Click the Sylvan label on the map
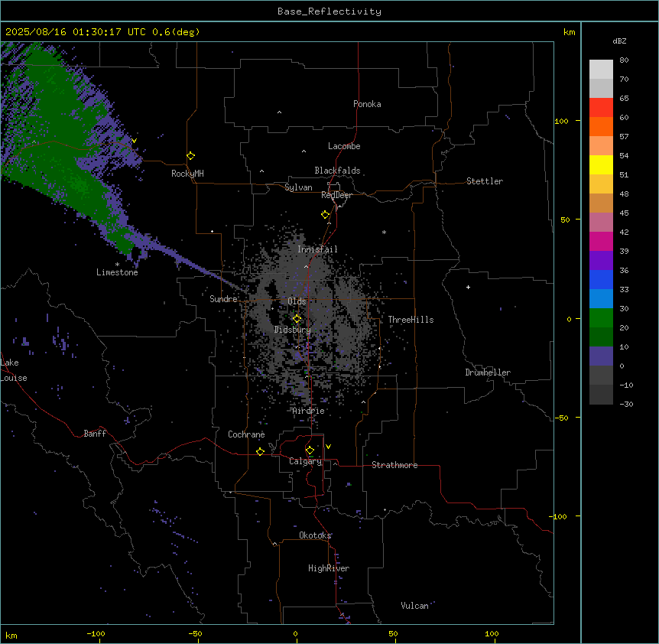 (x=298, y=187)
